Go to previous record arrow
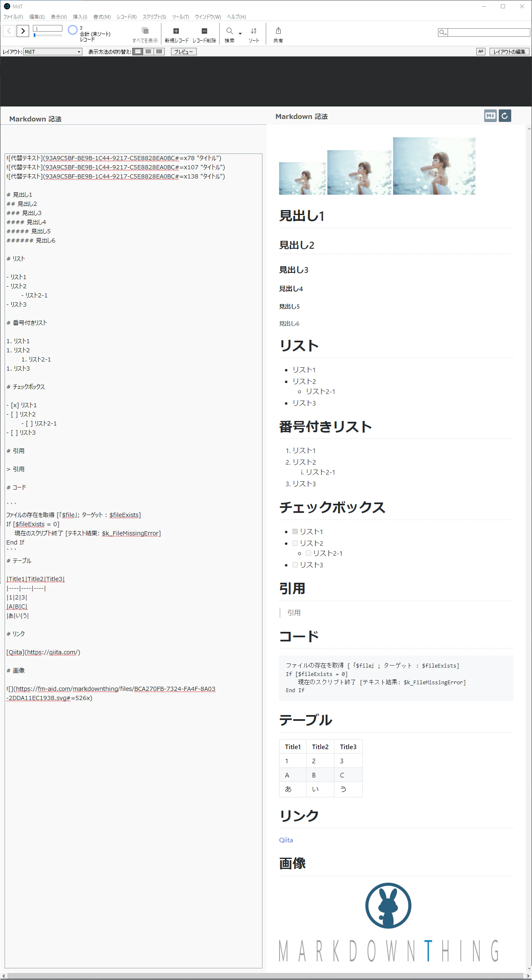Screen dimensions: 532x980 (10, 31)
